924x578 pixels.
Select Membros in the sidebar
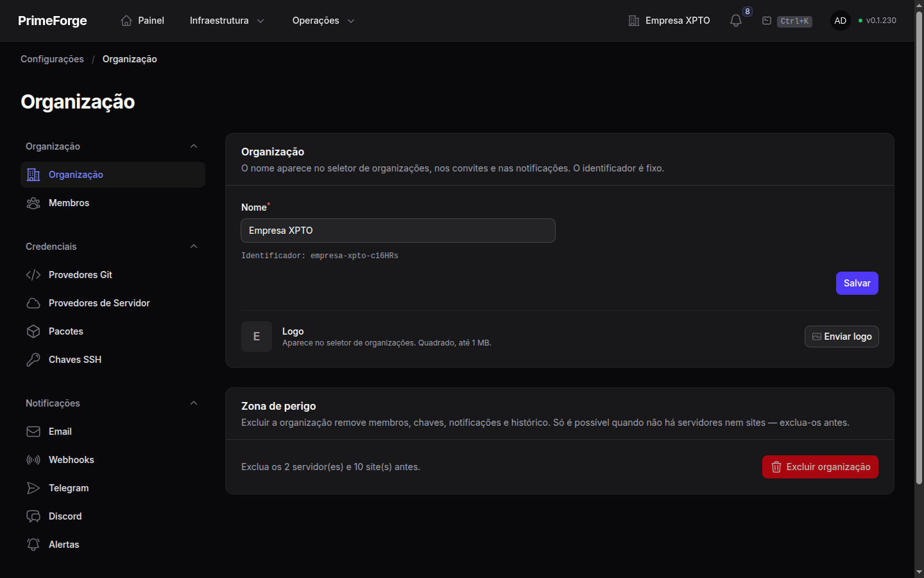click(113, 203)
